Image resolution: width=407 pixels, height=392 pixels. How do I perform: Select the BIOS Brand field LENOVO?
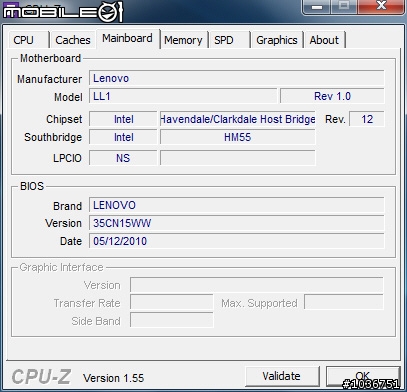(237, 205)
